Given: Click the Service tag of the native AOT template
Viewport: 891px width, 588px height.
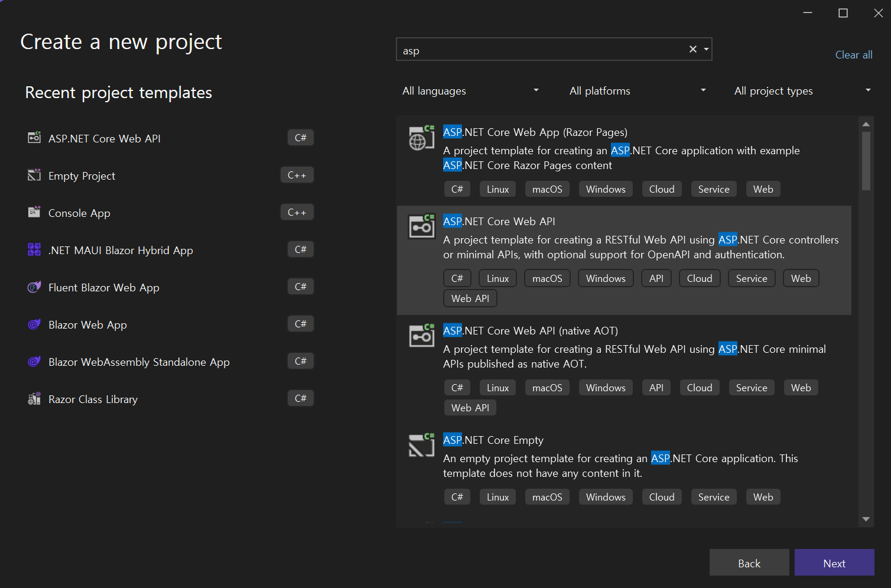Looking at the screenshot, I should pos(752,388).
